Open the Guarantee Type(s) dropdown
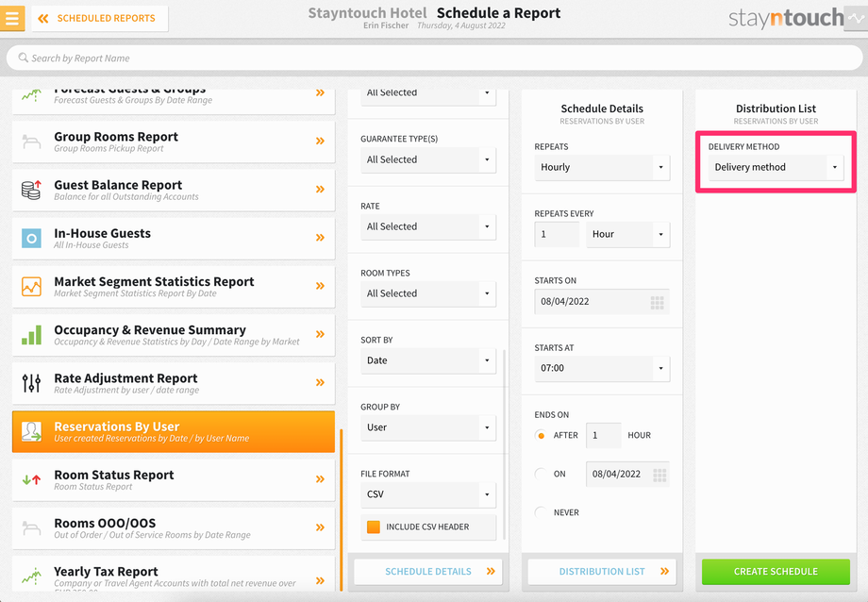 tap(428, 159)
